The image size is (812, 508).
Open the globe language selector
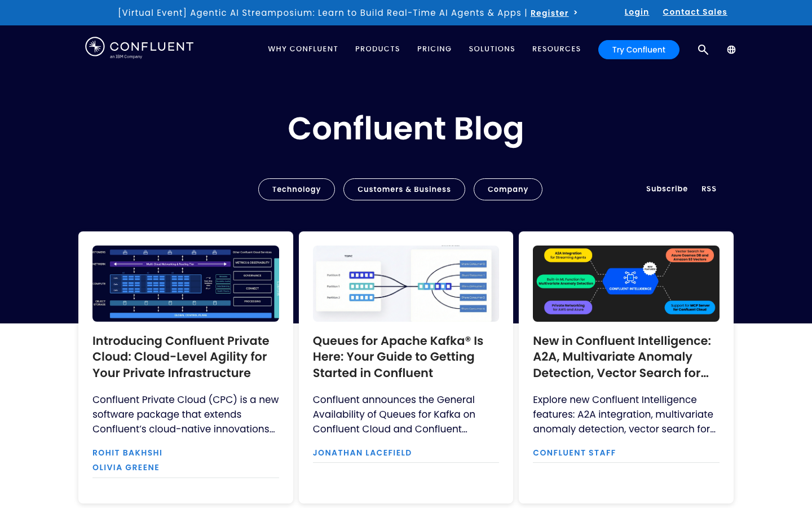click(731, 50)
